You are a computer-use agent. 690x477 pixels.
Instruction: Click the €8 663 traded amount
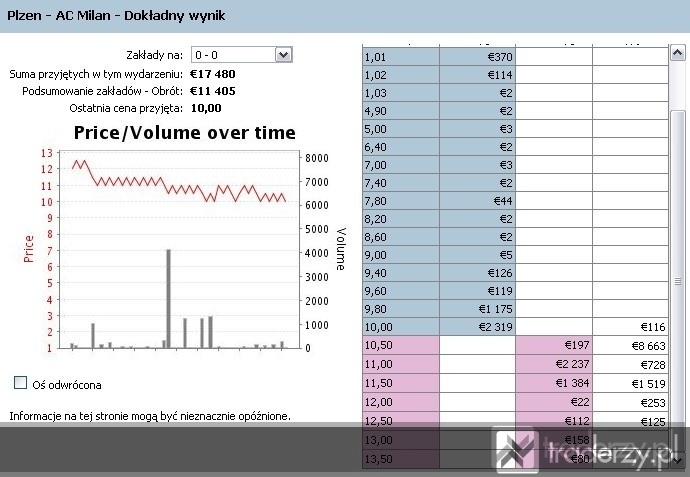(x=631, y=346)
